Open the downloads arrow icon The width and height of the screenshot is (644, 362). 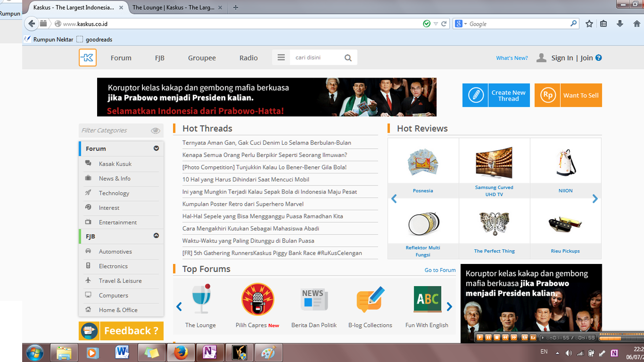click(620, 24)
